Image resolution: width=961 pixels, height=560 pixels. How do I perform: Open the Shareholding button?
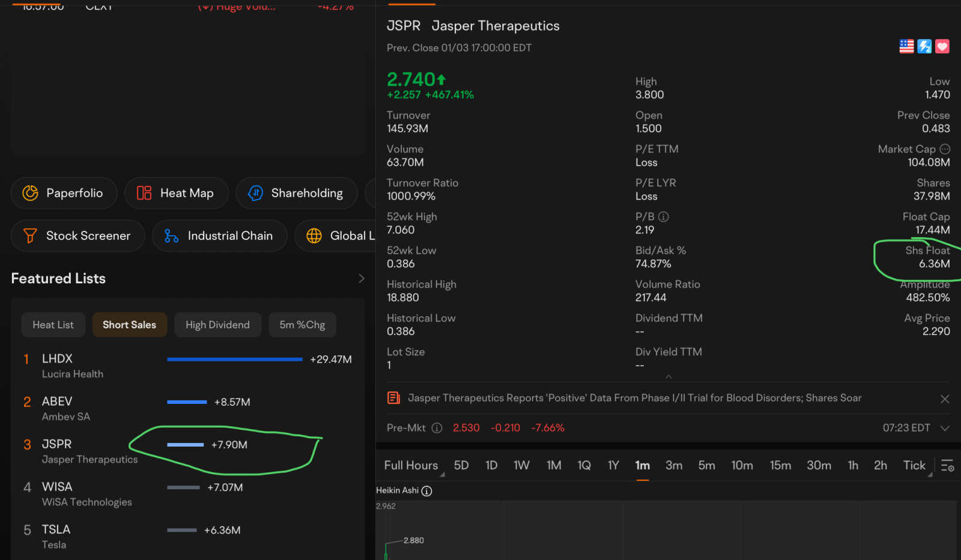pos(296,193)
